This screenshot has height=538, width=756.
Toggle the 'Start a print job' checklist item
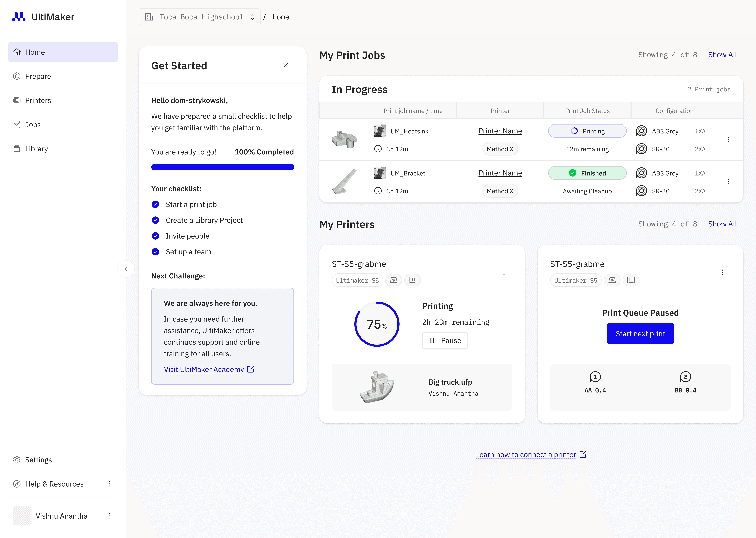click(155, 204)
